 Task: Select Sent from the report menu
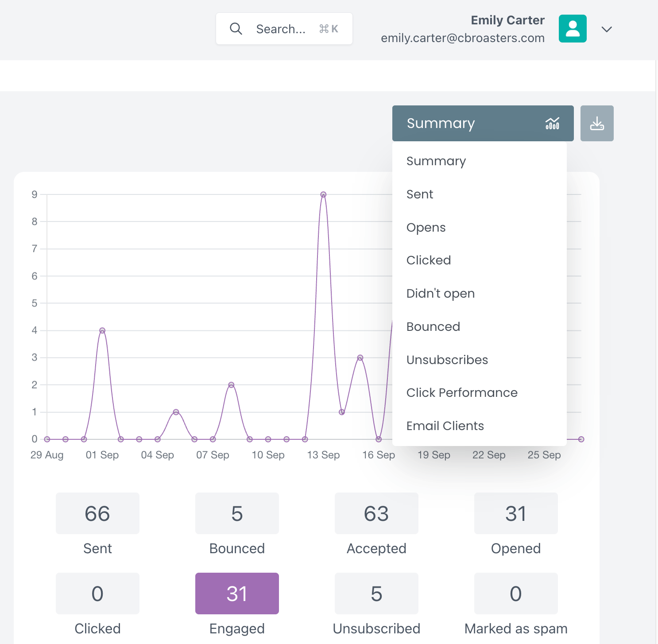(x=420, y=194)
